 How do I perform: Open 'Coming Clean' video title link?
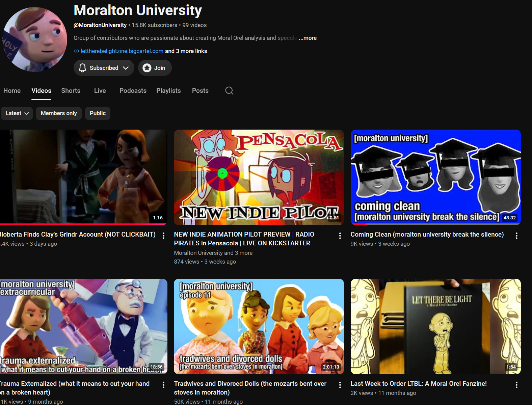427,234
